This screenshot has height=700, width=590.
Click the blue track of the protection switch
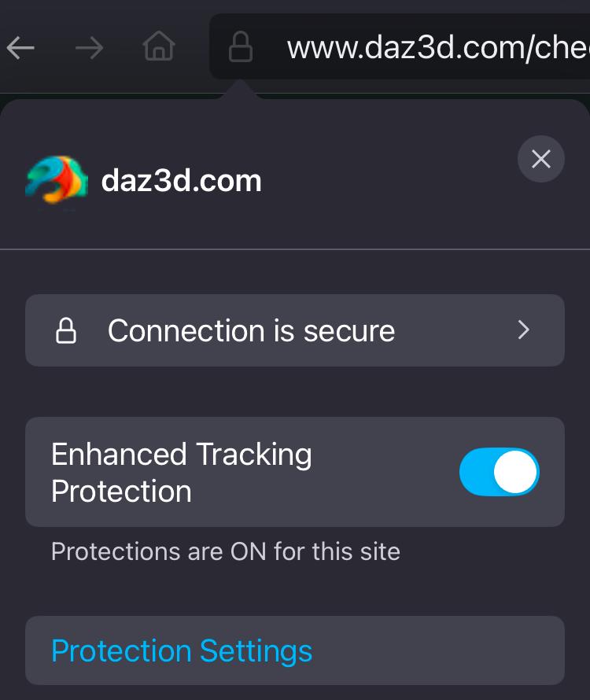tap(477, 473)
